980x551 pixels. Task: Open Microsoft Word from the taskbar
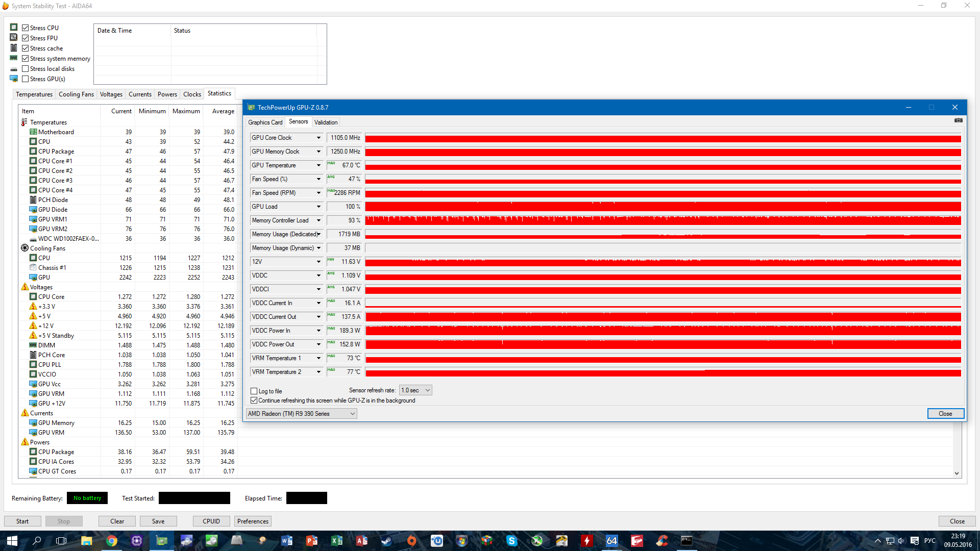coord(286,541)
